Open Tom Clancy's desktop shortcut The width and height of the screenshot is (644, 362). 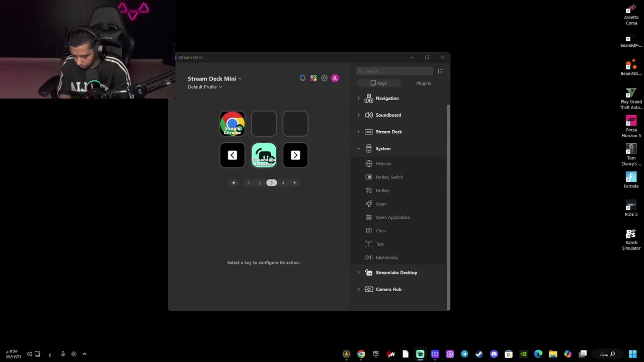pos(631,155)
